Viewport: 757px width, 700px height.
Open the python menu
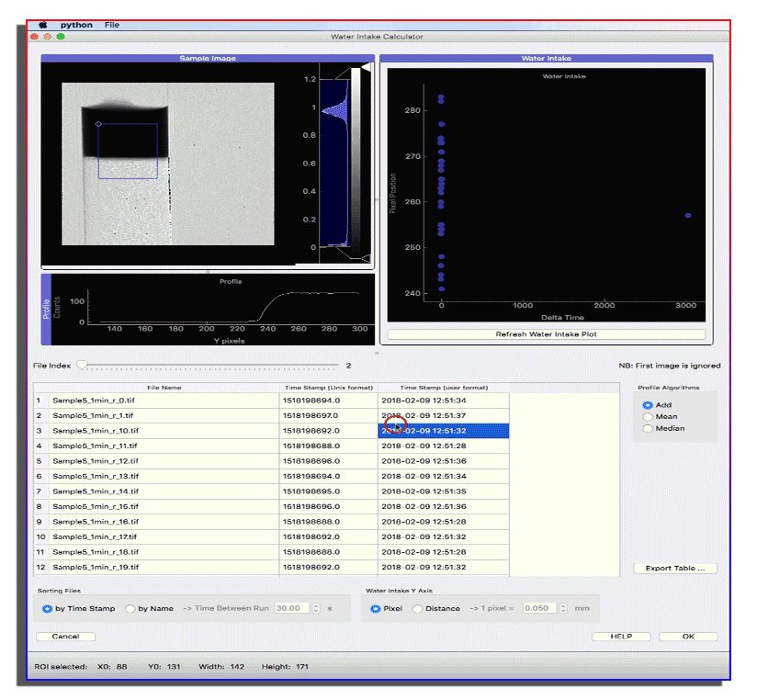click(x=76, y=25)
